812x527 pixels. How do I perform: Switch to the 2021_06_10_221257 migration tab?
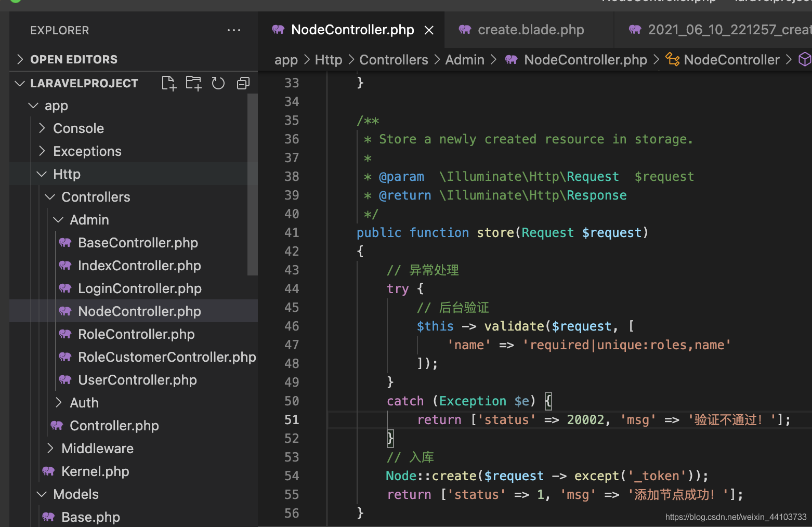click(x=728, y=30)
